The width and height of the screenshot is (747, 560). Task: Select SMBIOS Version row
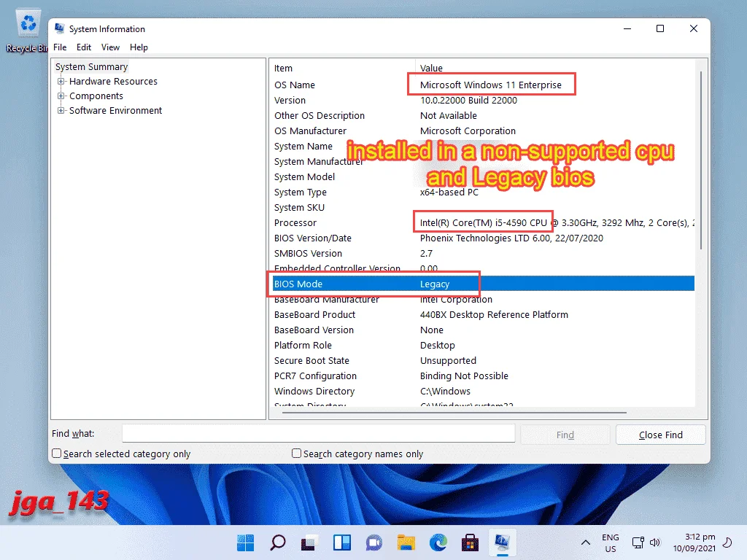482,253
